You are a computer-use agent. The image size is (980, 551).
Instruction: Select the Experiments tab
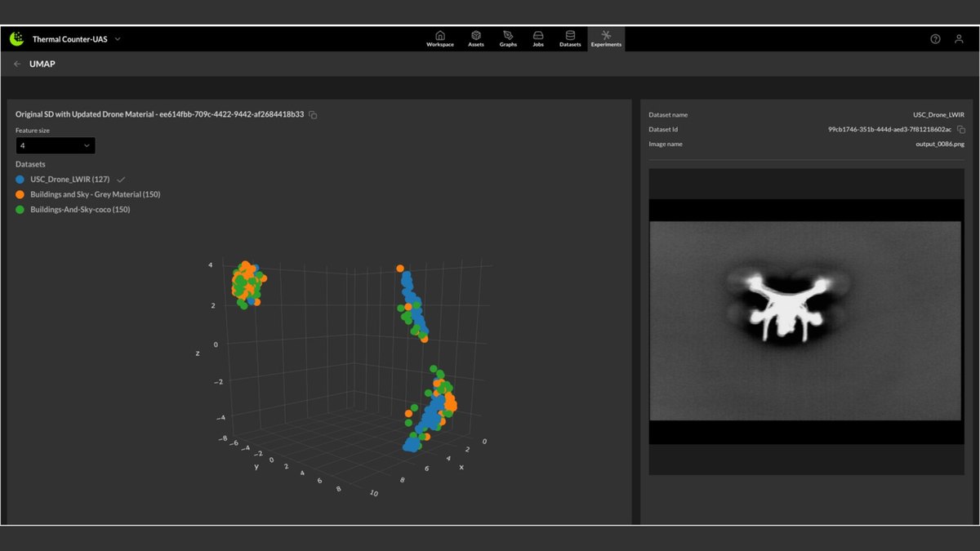click(606, 38)
